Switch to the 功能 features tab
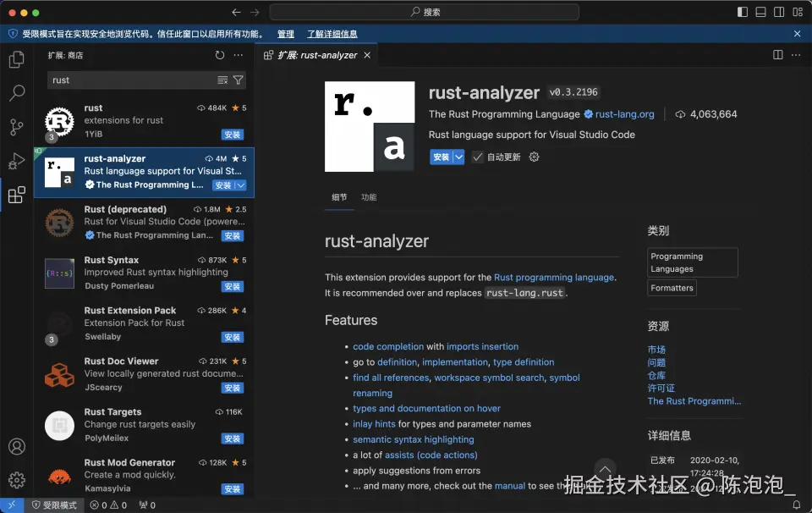Screen dimensions: 812x513 (369, 197)
